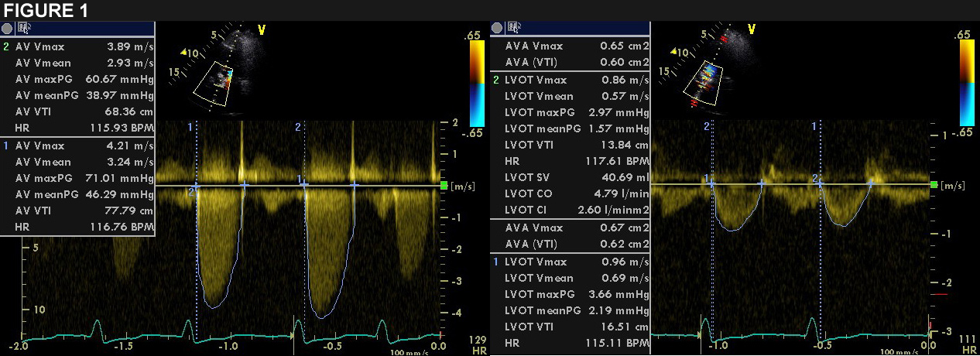Click worksheet icon in left measurement panel header
The width and height of the screenshot is (980, 356).
25,28
